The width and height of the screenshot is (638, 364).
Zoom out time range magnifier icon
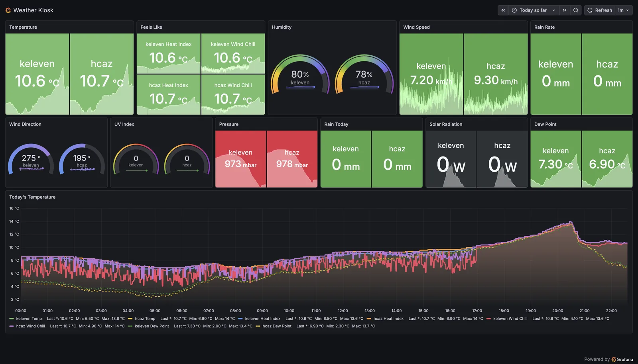pyautogui.click(x=576, y=10)
